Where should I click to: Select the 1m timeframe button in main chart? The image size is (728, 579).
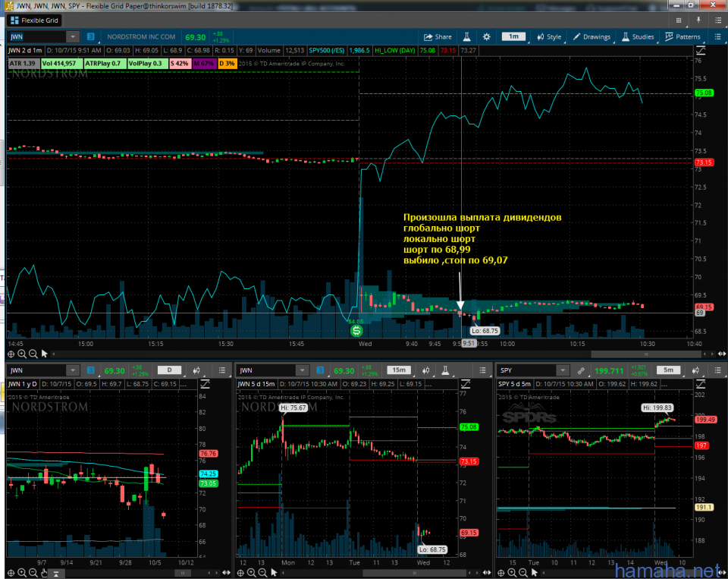(x=513, y=36)
